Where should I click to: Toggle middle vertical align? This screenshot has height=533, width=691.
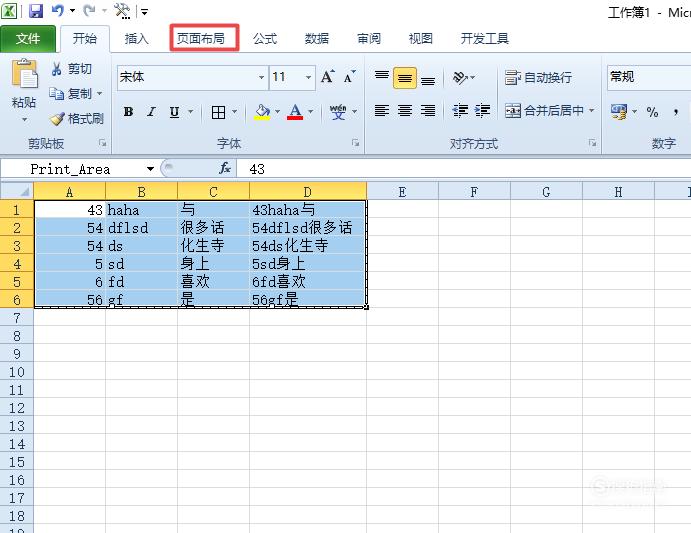[405, 78]
